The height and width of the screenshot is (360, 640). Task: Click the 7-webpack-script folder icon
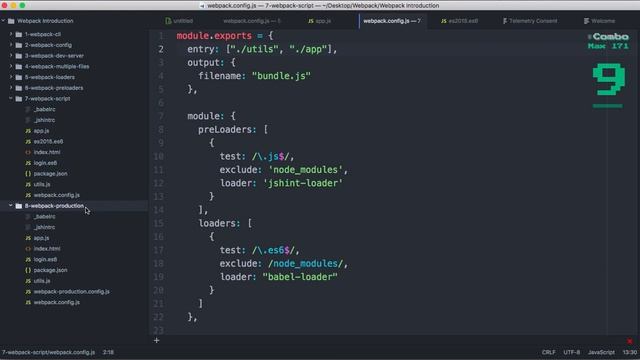point(19,98)
